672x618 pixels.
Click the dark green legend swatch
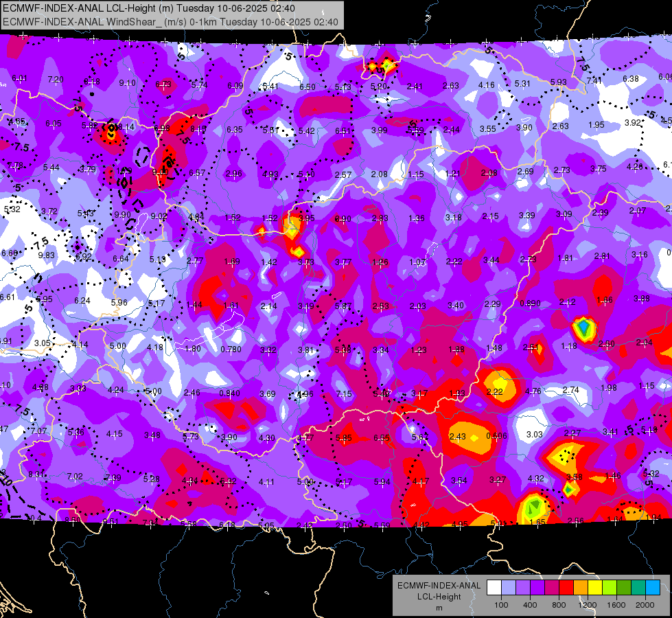click(x=624, y=588)
